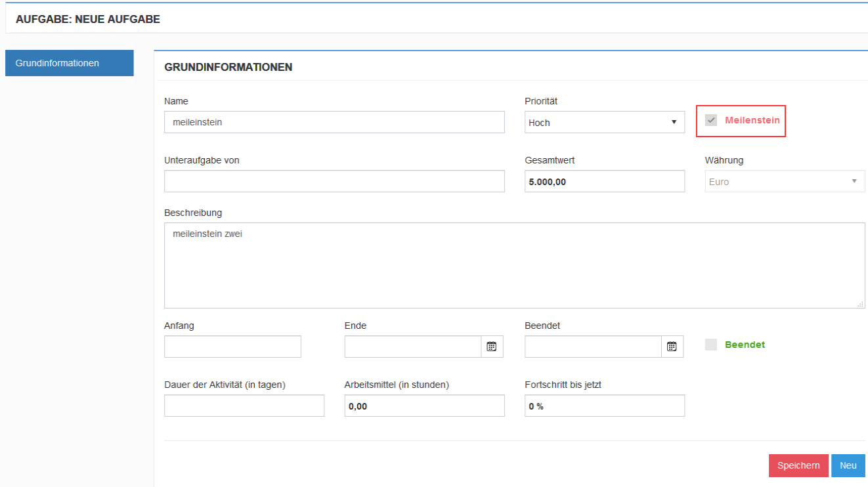Open the Währung dropdown showing Euro

[x=785, y=181]
